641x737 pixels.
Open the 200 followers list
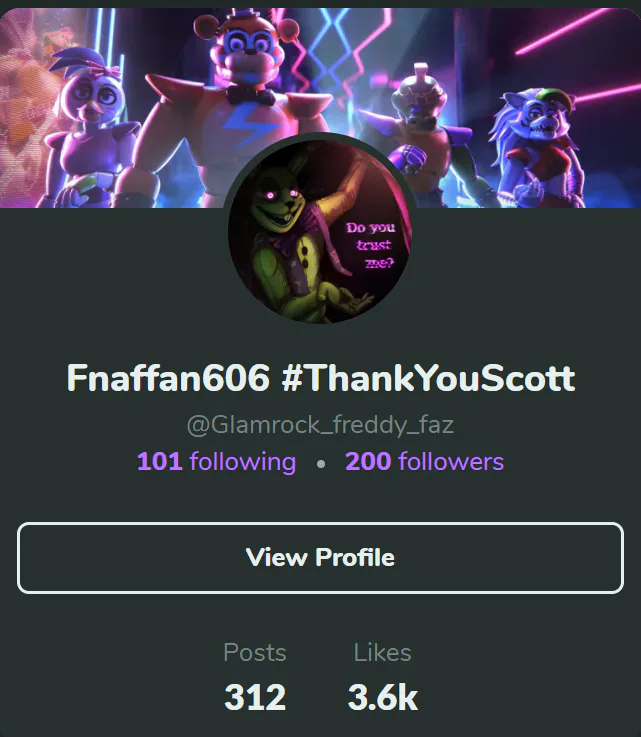[424, 462]
